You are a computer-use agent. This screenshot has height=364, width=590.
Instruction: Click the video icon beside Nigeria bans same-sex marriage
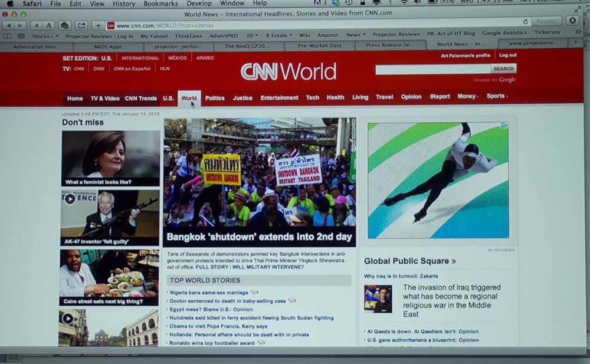[x=255, y=292]
